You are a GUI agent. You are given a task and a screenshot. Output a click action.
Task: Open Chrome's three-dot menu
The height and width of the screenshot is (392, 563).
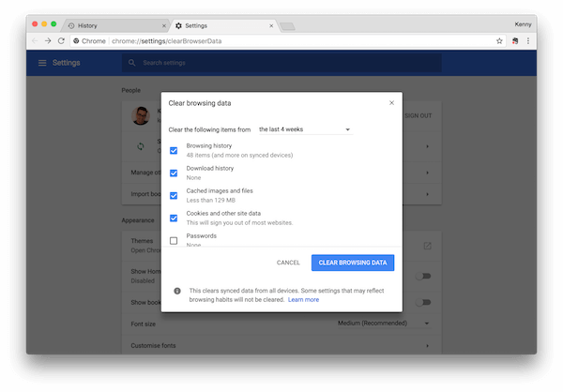pos(527,41)
